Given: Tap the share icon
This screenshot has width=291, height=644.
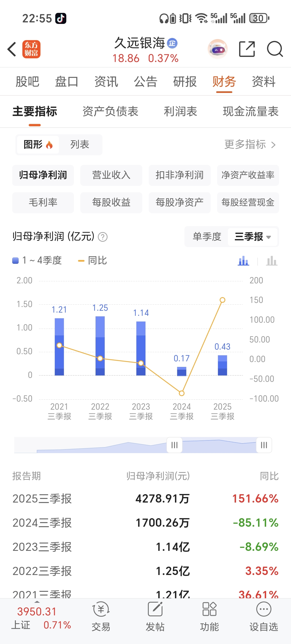Looking at the screenshot, I should pyautogui.click(x=247, y=49).
